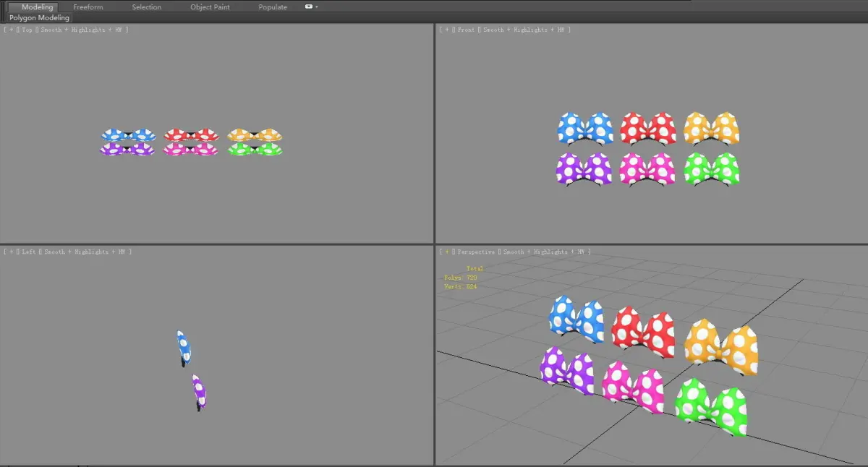This screenshot has width=868, height=467.
Task: Select the orange bow in Perspective viewport
Action: point(721,347)
